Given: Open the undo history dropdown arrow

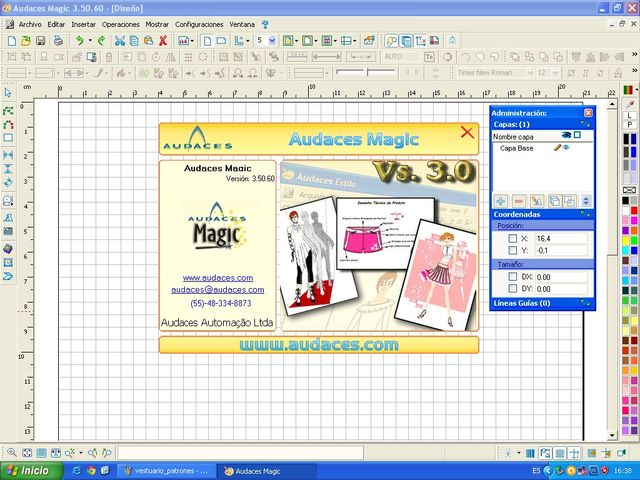Looking at the screenshot, I should pyautogui.click(x=90, y=40).
